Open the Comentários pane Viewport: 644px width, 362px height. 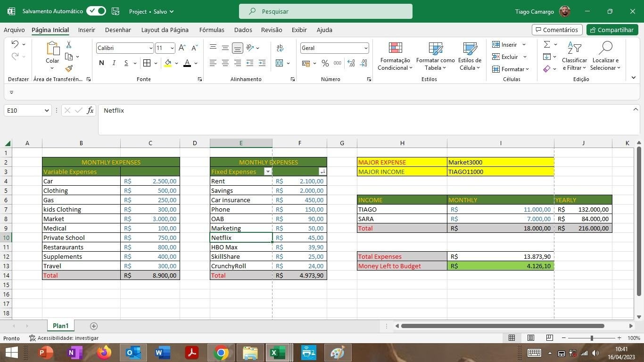[557, 30]
